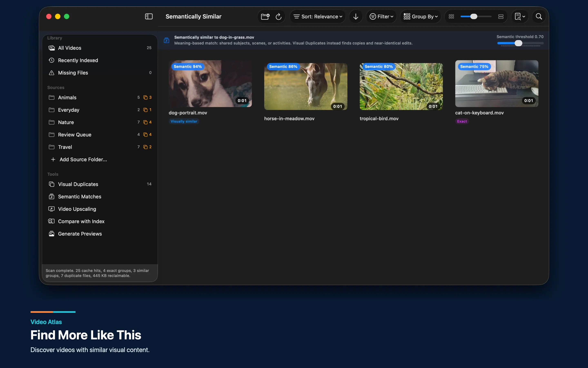Screen dimensions: 588x368
Task: Click the Semantic Matches tool icon
Action: [51, 197]
